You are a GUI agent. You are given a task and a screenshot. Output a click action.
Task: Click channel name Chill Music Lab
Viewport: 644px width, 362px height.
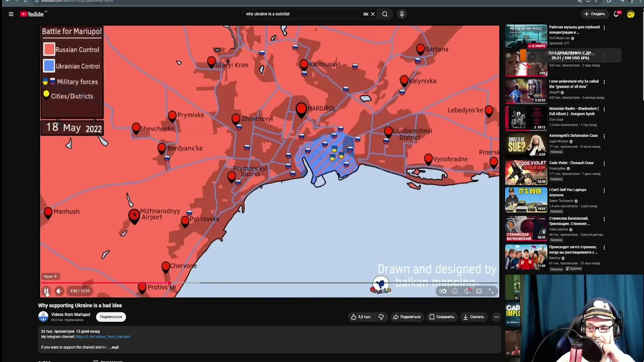pos(559,38)
